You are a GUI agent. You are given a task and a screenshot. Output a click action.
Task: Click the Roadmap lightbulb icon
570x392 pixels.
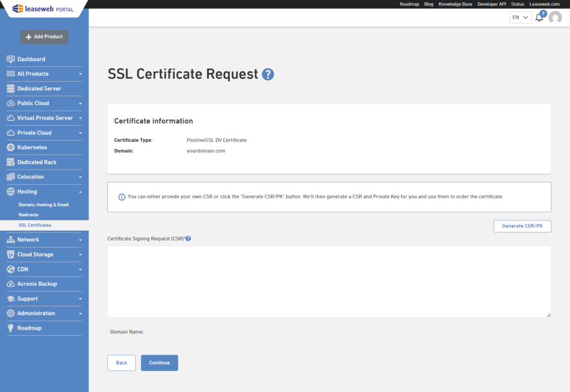click(x=9, y=328)
